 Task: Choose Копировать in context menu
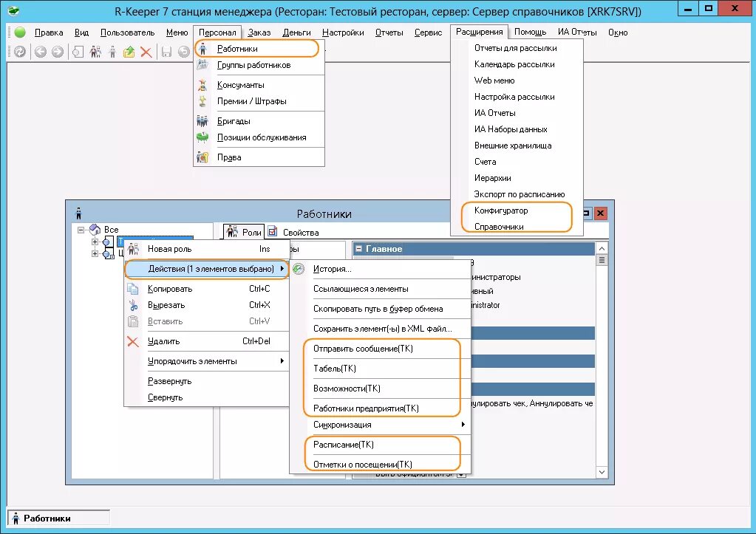(x=206, y=289)
